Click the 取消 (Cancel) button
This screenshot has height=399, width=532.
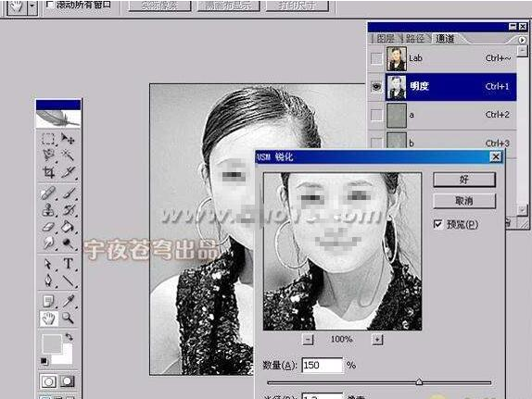(464, 201)
